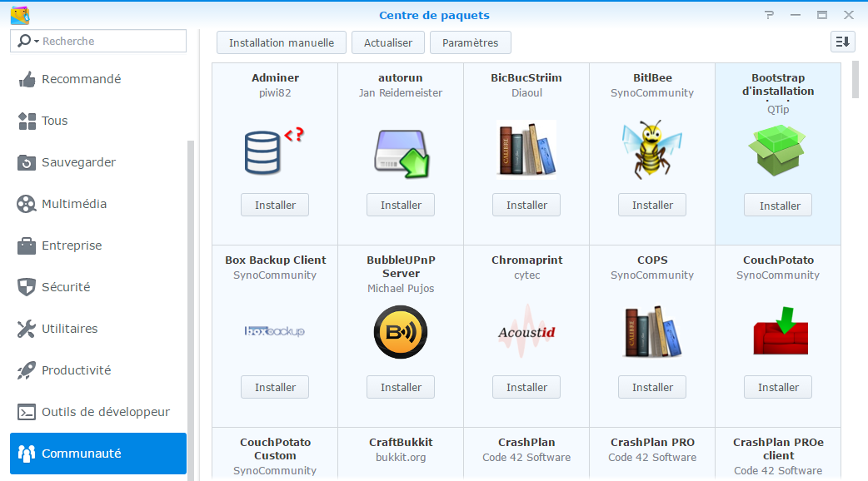Click the Productivité rocket icon
868x481 pixels.
27,370
